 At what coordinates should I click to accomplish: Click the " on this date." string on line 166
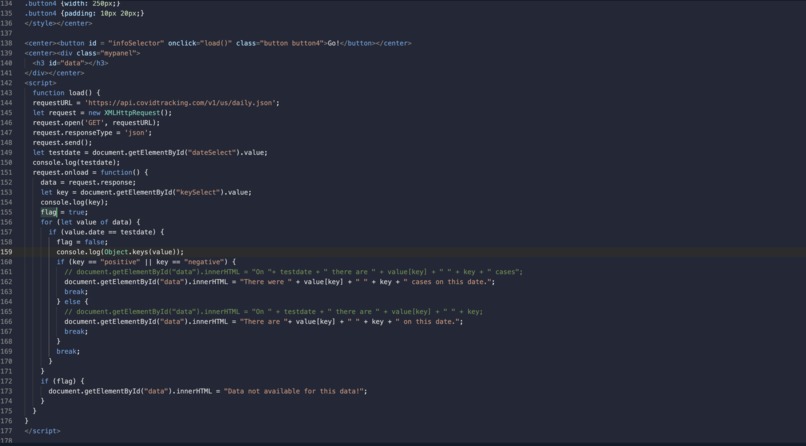[427, 322]
